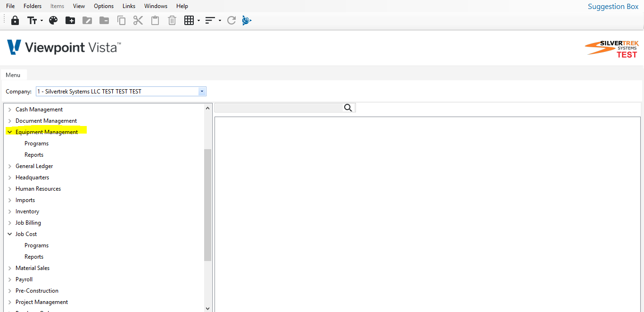Image resolution: width=644 pixels, height=312 pixels.
Task: Click the copy icon in toolbar
Action: pos(121,20)
